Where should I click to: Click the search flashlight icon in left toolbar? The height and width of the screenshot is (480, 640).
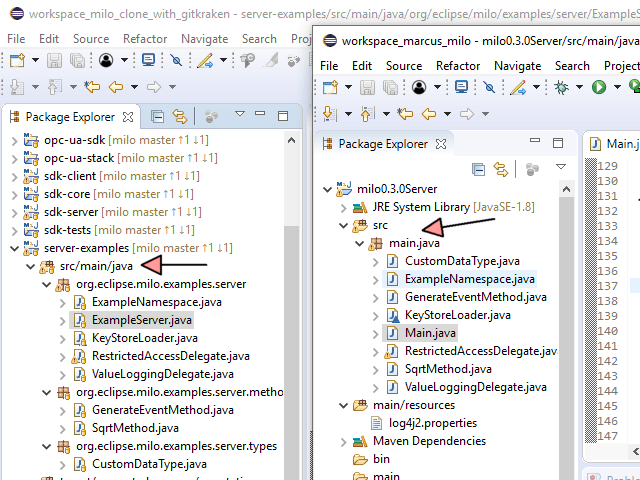[247, 61]
